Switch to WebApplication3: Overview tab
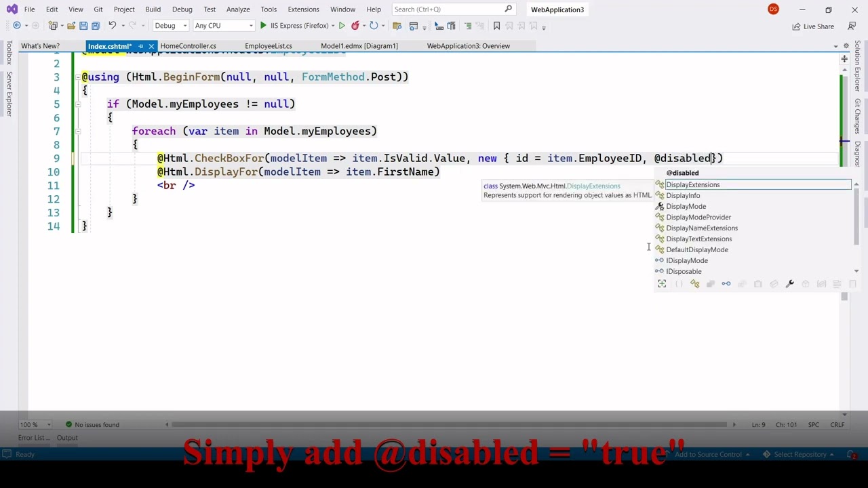868x488 pixels. (469, 46)
